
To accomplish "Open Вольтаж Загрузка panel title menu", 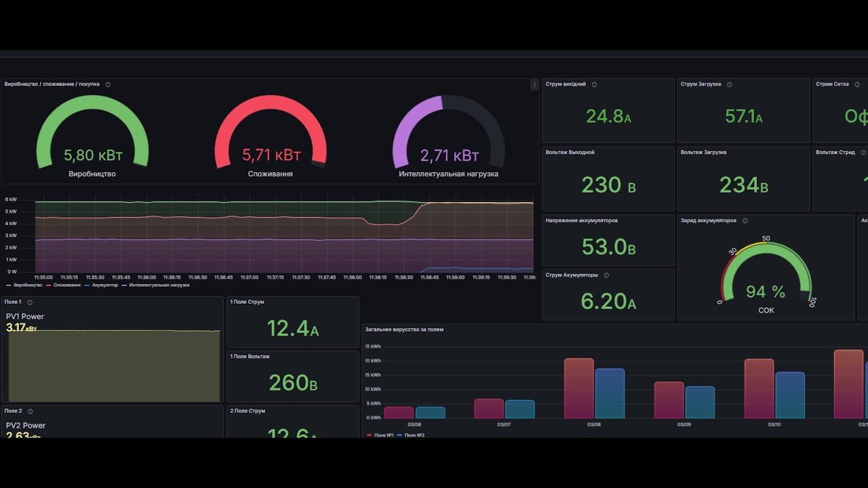I will [703, 152].
